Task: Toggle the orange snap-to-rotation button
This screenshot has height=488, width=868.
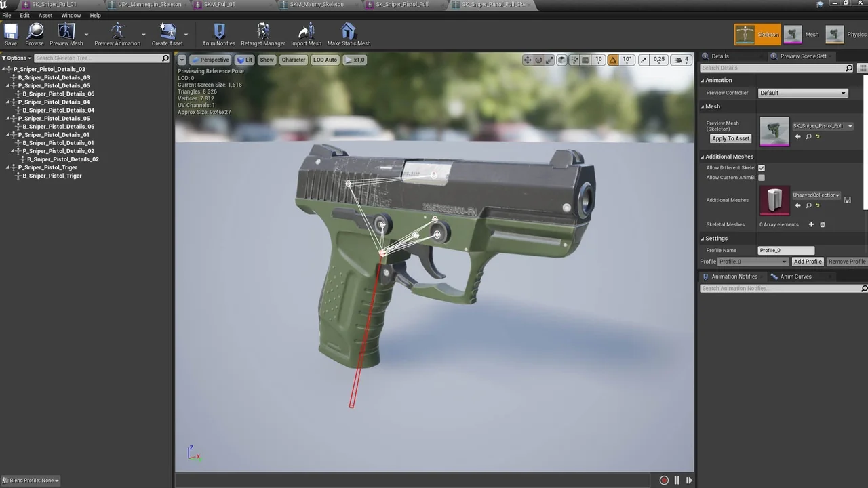Action: (x=612, y=60)
